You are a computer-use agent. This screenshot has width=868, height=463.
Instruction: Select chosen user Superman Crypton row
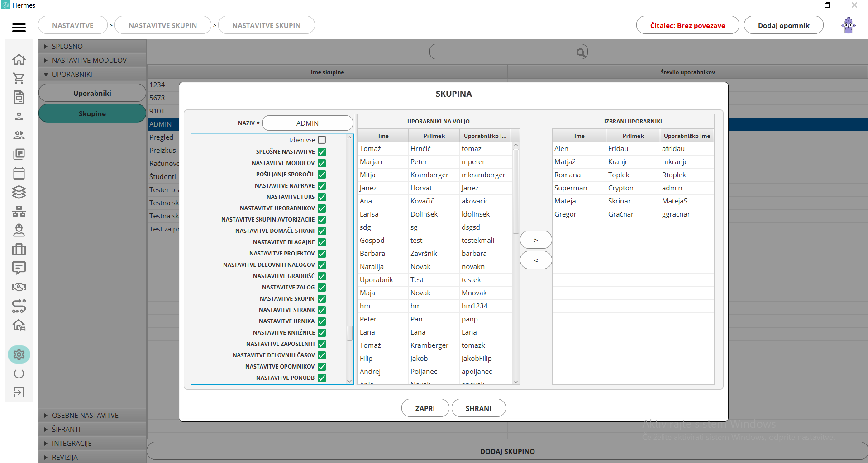pyautogui.click(x=633, y=188)
